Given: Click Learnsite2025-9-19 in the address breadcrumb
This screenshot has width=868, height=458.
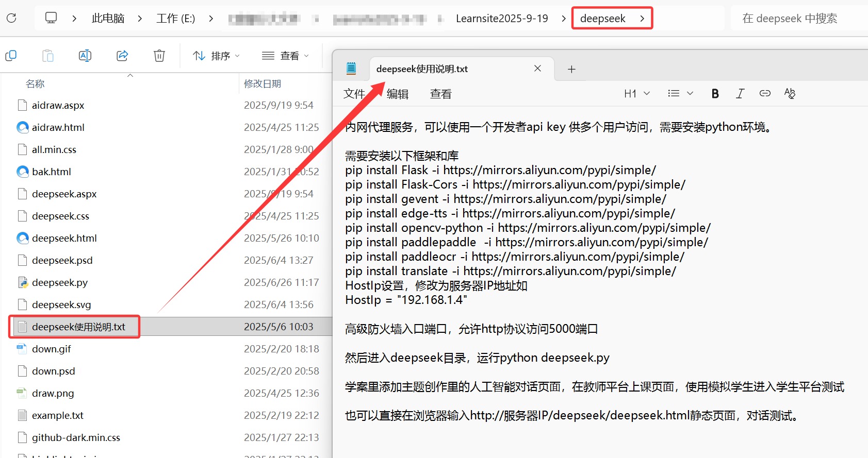Looking at the screenshot, I should [501, 19].
